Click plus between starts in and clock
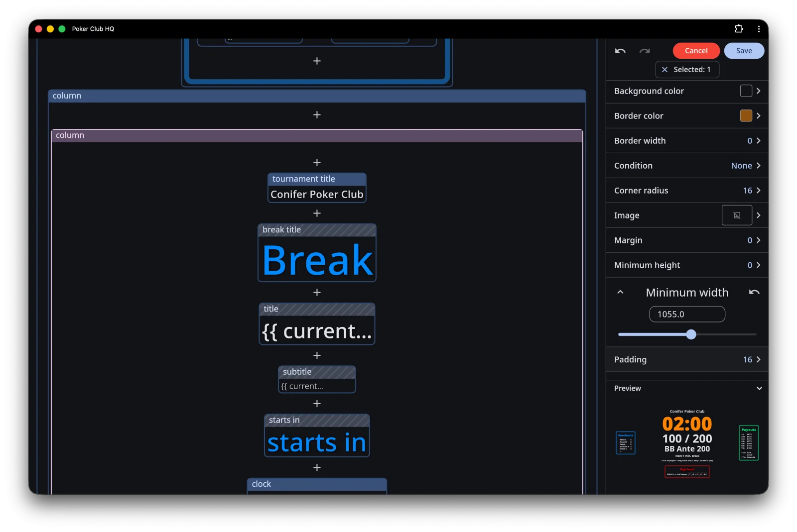Image resolution: width=797 pixels, height=532 pixels. (x=317, y=468)
